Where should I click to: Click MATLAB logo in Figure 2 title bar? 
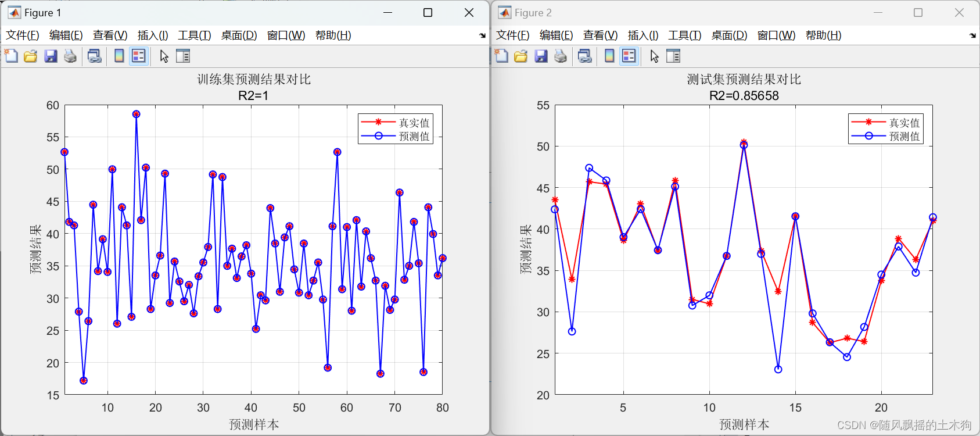click(505, 13)
